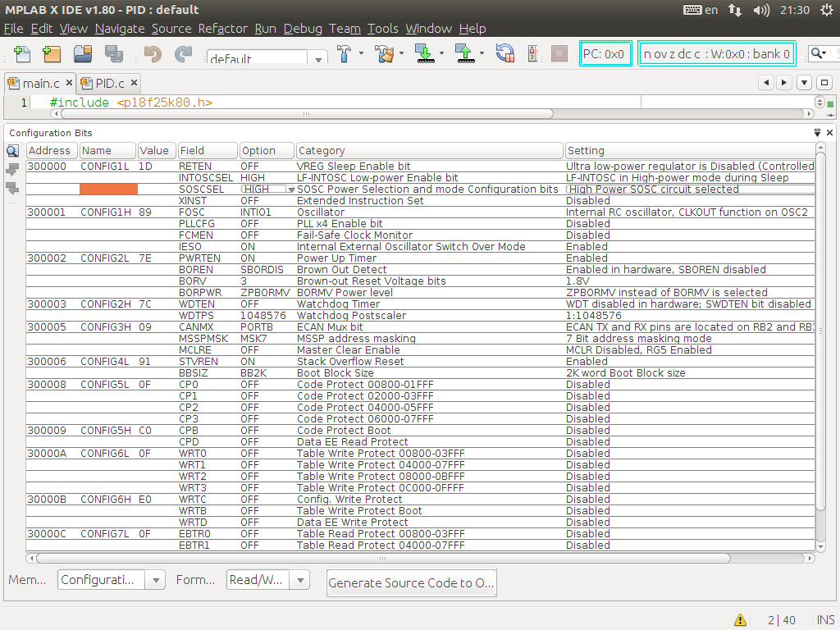The height and width of the screenshot is (630, 840).
Task: Click the 'n ov z dc c' status flags field
Action: [x=716, y=53]
